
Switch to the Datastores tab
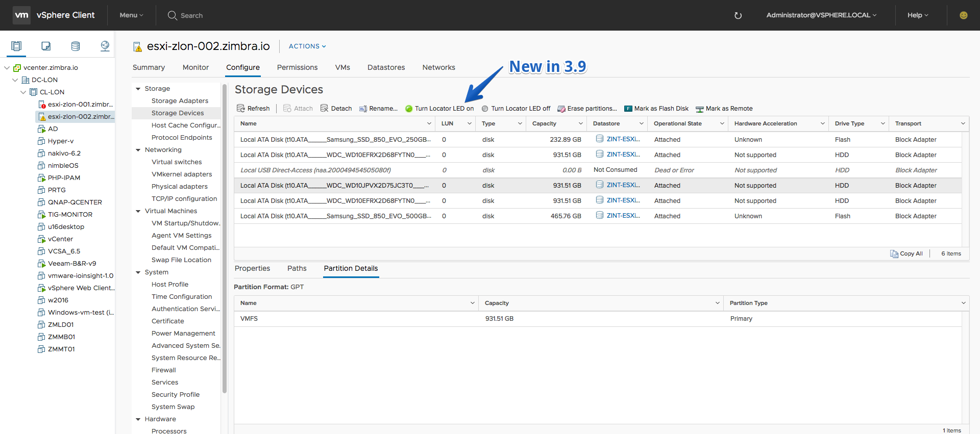386,67
